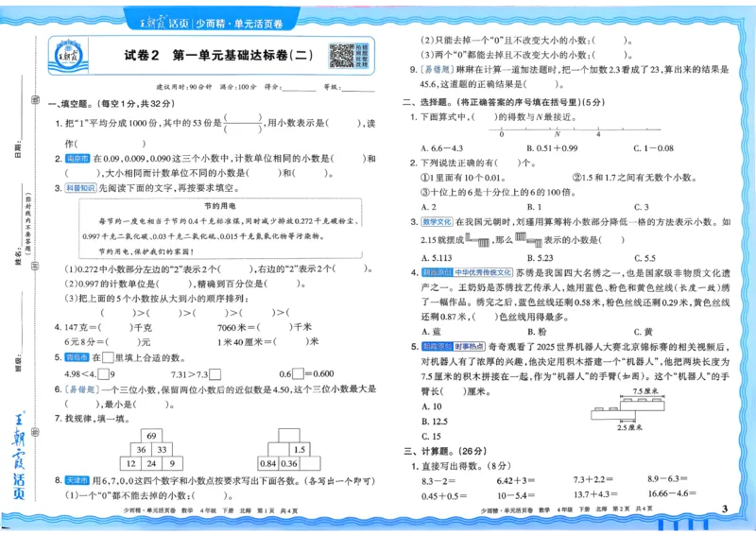Click the 7.5厘米 label on the brick diagram
The image size is (756, 535).
645,391
